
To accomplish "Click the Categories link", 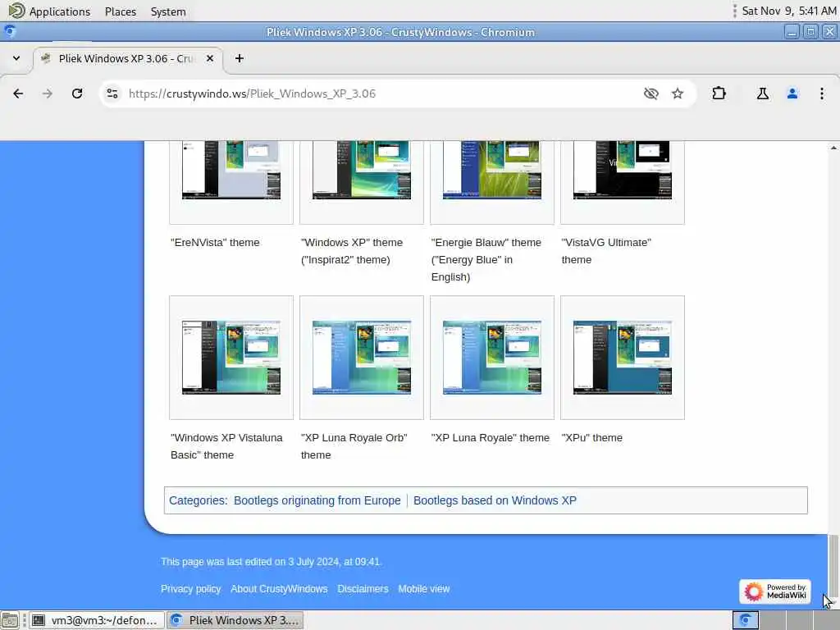I will tap(197, 500).
